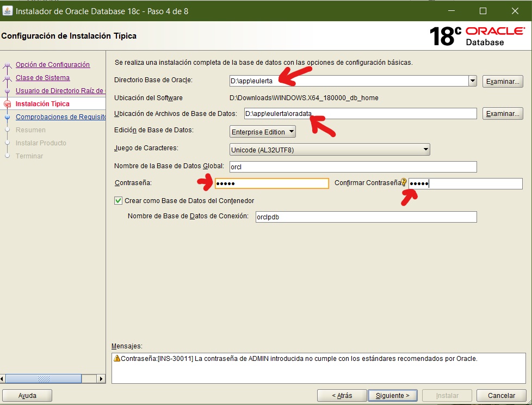Click the Nombre de la Base de Datos Global field
The height and width of the screenshot is (405, 532).
[x=353, y=167]
